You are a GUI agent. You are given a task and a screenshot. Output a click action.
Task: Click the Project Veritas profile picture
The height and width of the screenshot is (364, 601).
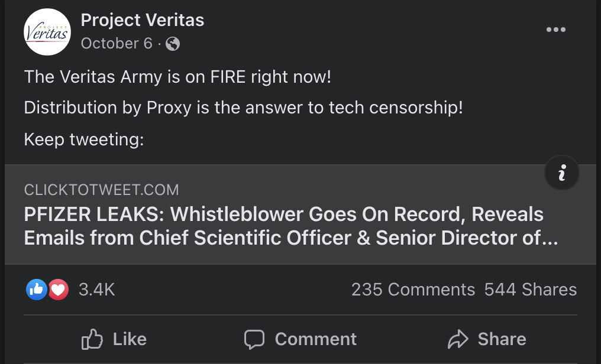[x=47, y=31]
